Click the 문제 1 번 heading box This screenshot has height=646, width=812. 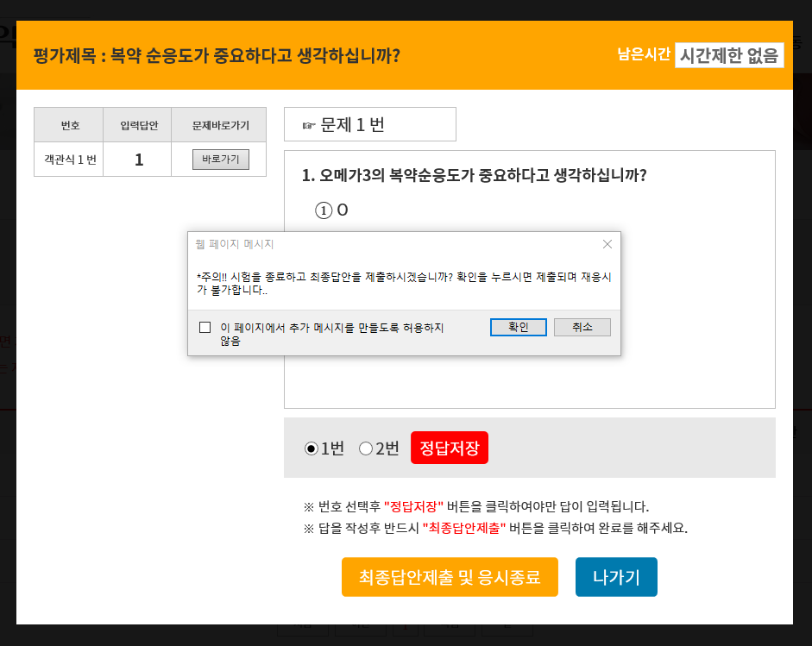click(369, 124)
